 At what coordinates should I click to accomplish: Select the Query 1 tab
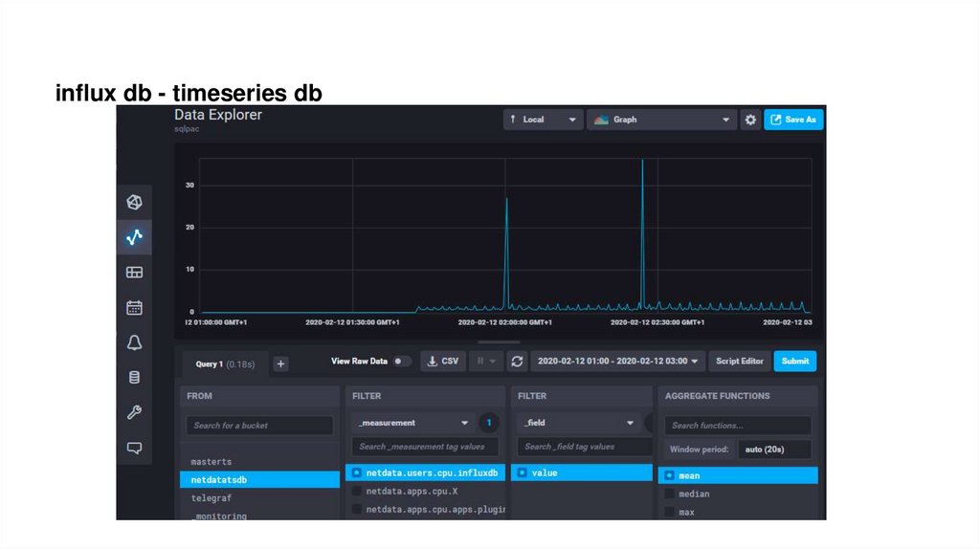[225, 363]
